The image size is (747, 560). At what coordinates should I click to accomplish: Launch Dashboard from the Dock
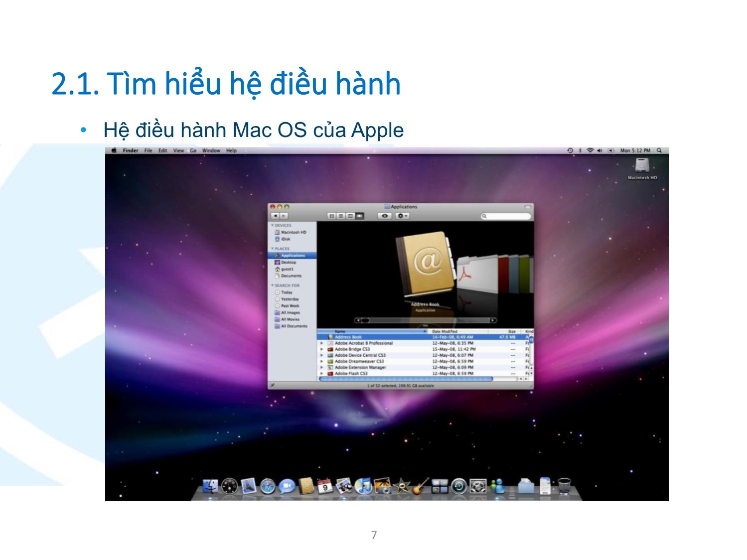coord(230,486)
